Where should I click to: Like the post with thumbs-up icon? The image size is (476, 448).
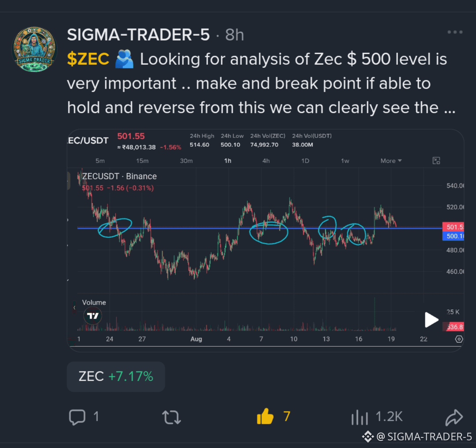[x=265, y=416]
